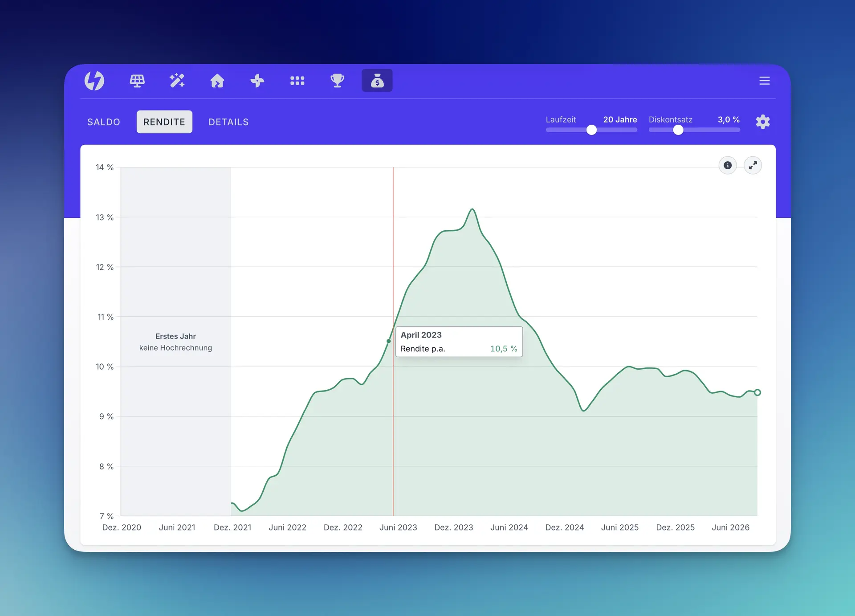Select the fan icon in top bar
The image size is (855, 616).
257,81
